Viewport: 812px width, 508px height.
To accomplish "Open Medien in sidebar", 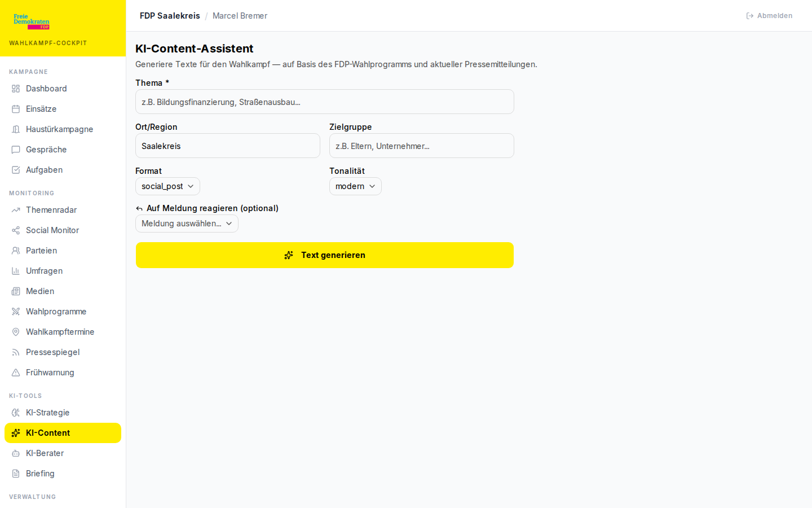I will (x=63, y=291).
